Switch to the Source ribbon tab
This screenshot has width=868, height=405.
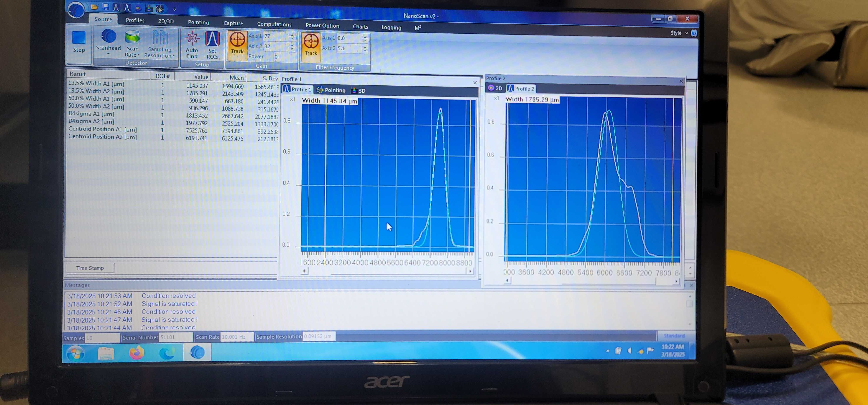(x=103, y=19)
